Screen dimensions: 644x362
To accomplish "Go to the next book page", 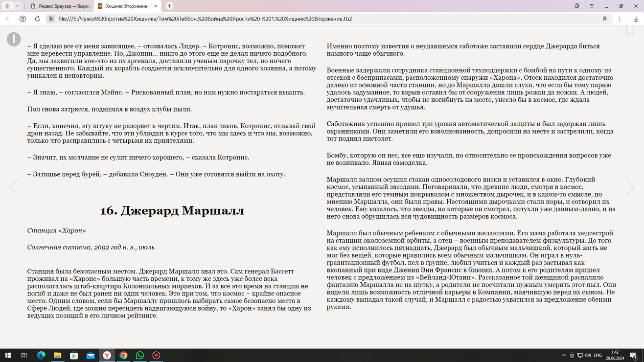I will pyautogui.click(x=630, y=187).
